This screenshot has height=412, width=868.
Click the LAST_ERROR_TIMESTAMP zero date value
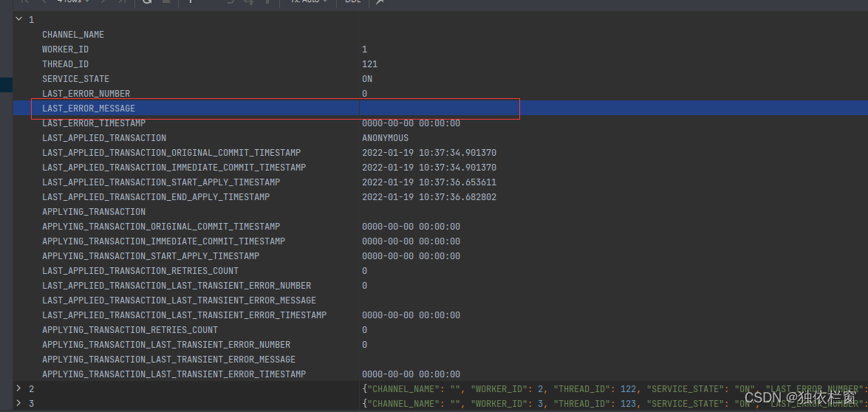(411, 123)
